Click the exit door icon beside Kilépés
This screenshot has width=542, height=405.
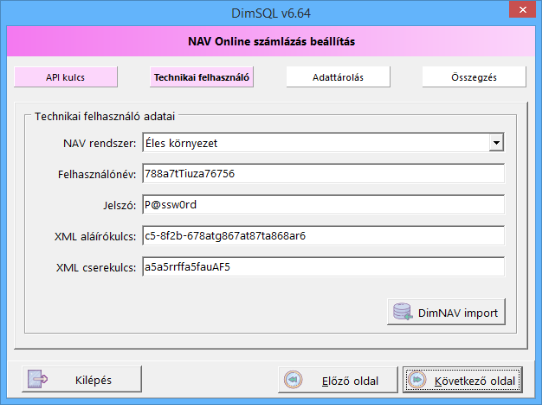[38, 379]
